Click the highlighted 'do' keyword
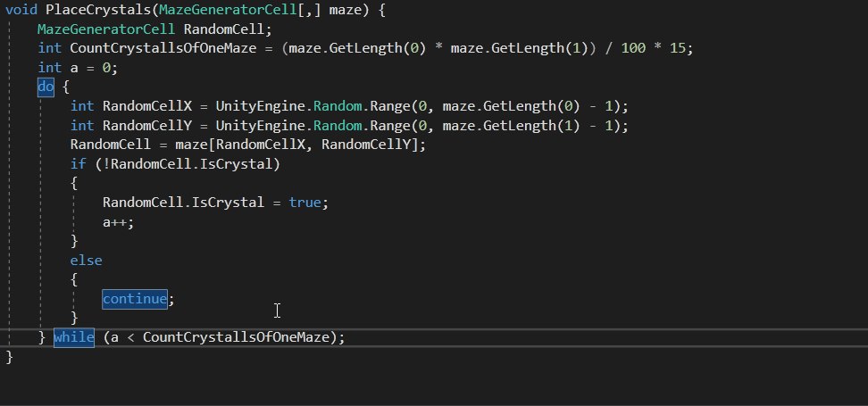This screenshot has width=868, height=406. (46, 87)
